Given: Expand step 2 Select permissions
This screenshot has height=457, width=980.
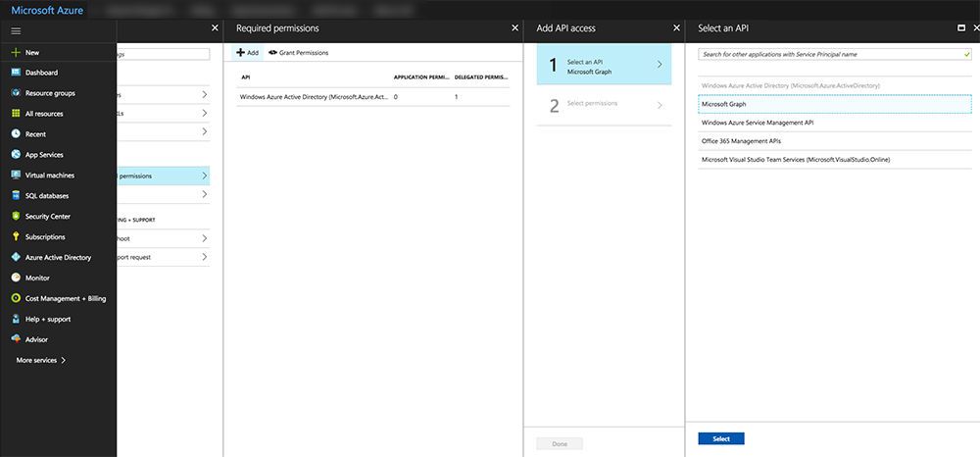Looking at the screenshot, I should click(x=660, y=105).
